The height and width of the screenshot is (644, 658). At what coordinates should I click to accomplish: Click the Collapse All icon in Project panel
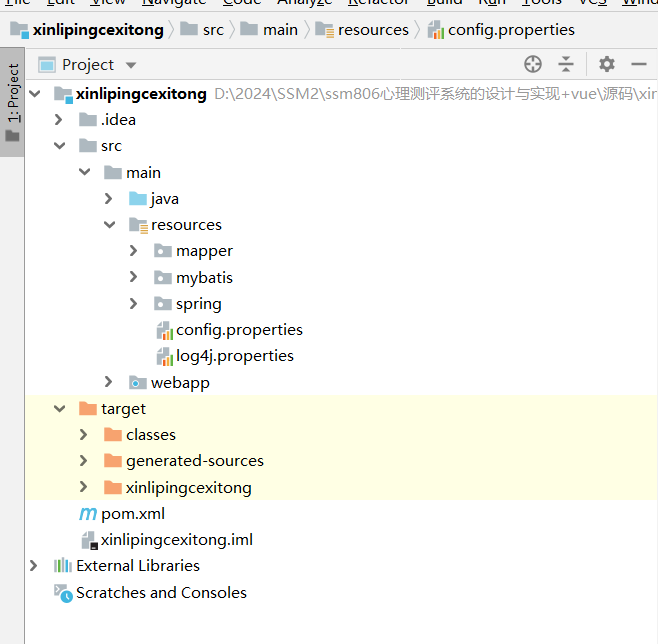point(566,65)
